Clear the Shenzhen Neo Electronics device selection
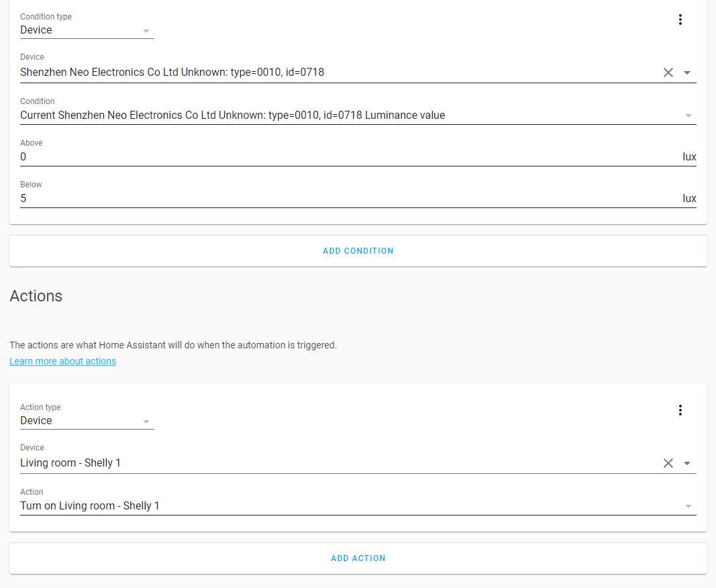This screenshot has height=588, width=716. click(x=668, y=72)
